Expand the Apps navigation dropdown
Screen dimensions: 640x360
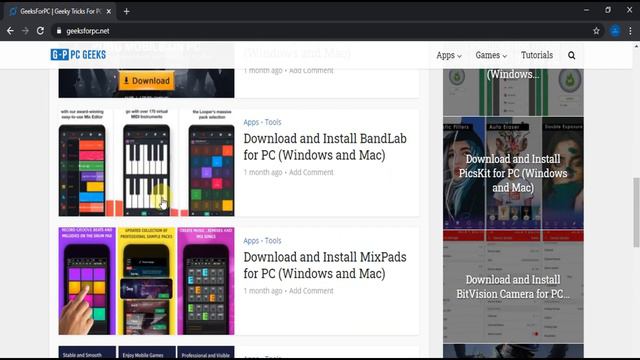pyautogui.click(x=449, y=55)
